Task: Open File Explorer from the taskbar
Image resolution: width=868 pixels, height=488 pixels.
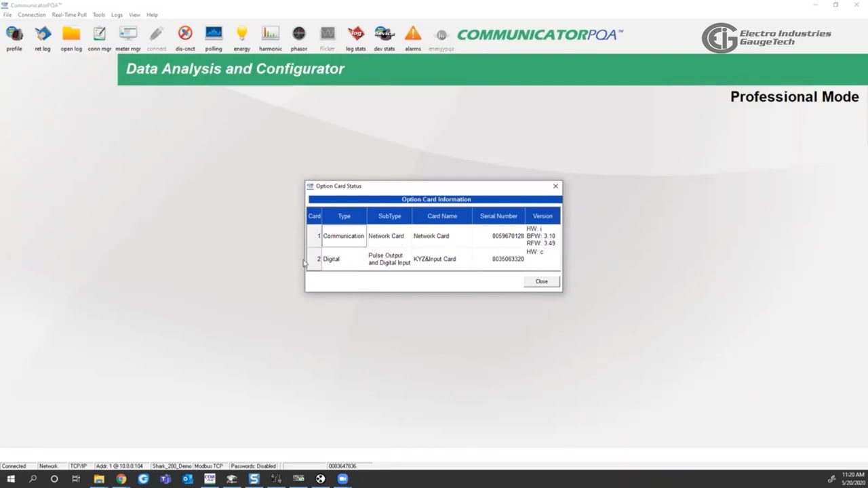Action: point(99,479)
